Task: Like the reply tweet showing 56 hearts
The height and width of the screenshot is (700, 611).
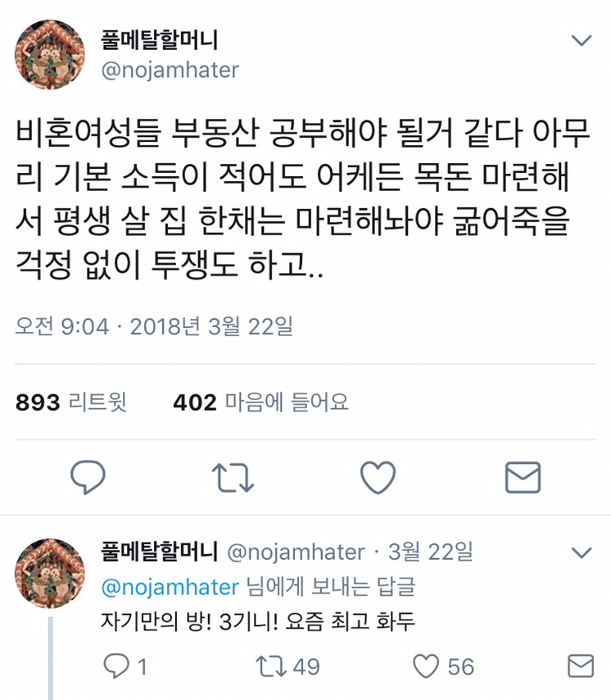Action: pos(425,666)
